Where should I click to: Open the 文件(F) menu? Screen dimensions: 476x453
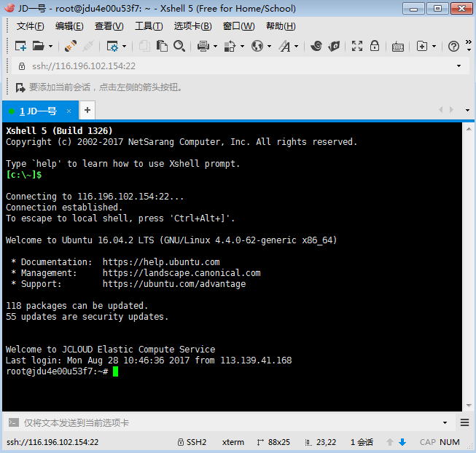(30, 26)
